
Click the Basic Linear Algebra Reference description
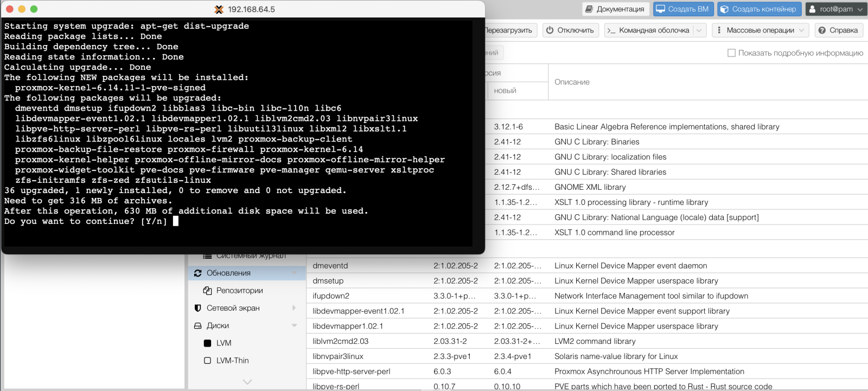pyautogui.click(x=667, y=126)
